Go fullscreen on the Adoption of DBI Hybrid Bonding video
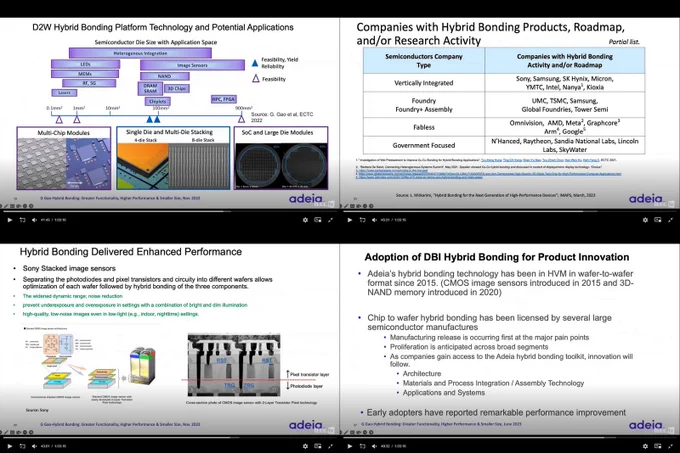680x453 pixels. click(670, 446)
